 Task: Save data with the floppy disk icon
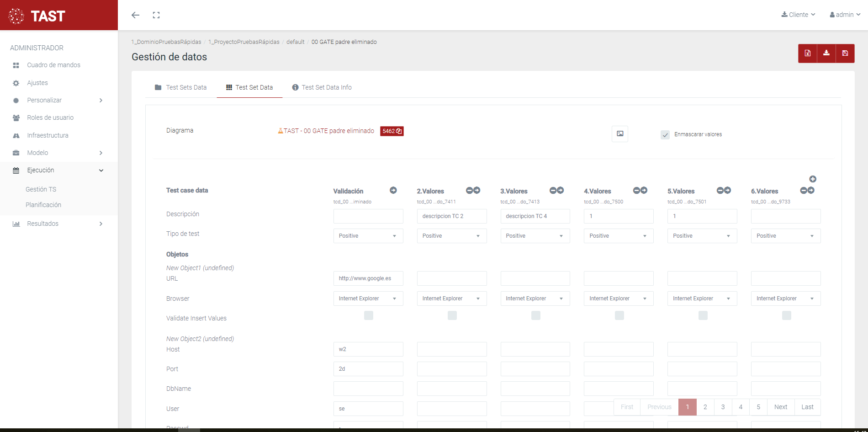845,53
